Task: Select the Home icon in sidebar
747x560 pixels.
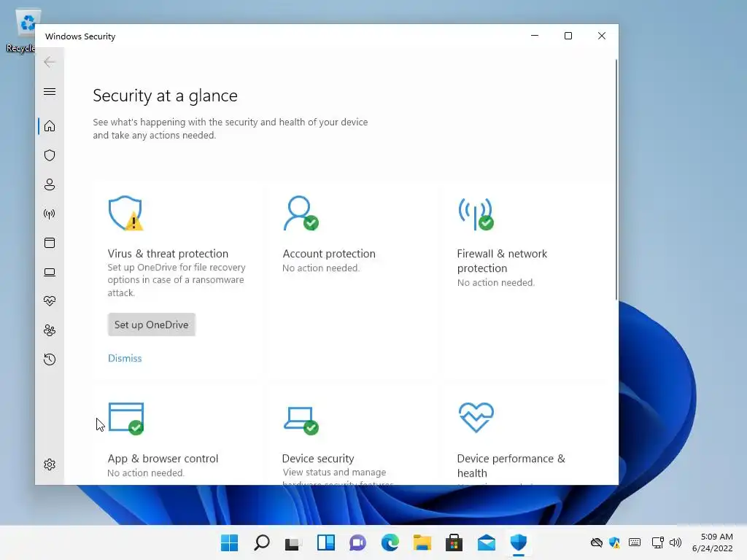Action: point(50,126)
